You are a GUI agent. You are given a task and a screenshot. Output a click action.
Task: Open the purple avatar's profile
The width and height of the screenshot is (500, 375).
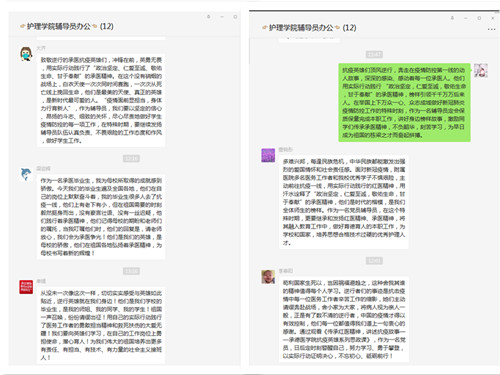click(x=268, y=155)
